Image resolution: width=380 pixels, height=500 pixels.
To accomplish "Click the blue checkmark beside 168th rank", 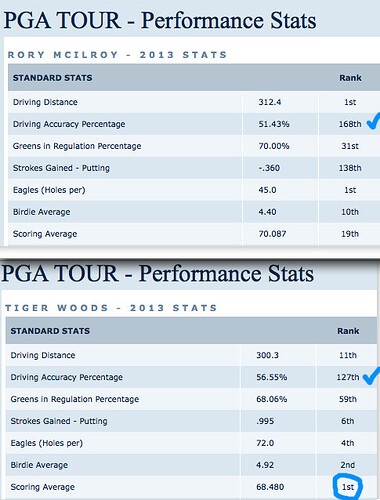I will (373, 121).
